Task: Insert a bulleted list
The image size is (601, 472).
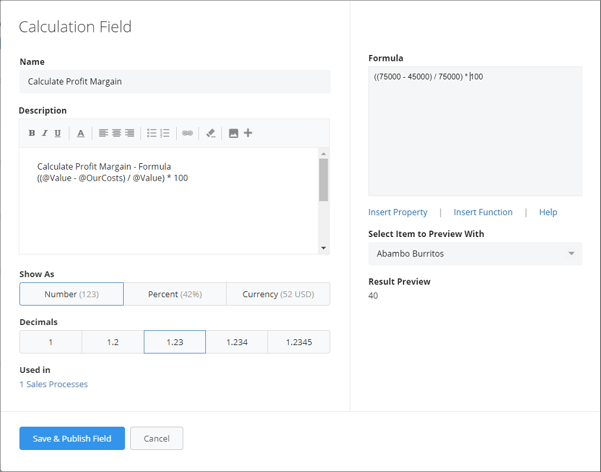Action: 152,133
